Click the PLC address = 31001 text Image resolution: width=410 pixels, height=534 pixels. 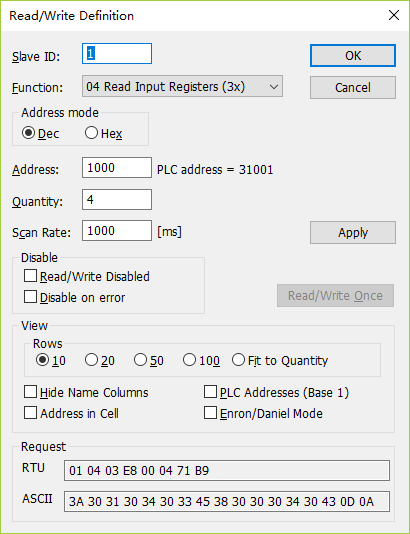215,170
